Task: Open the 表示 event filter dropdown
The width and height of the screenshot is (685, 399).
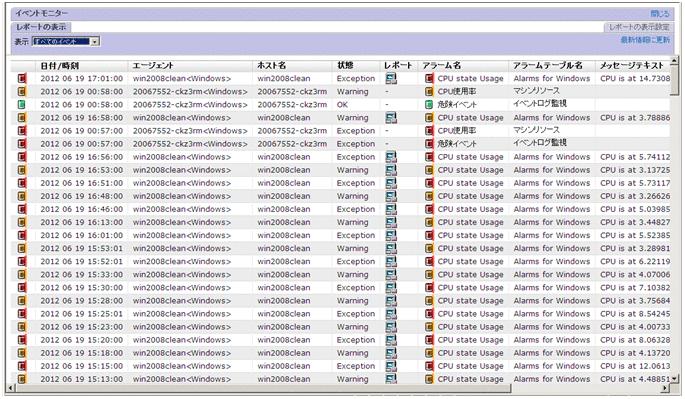Action: (66, 42)
